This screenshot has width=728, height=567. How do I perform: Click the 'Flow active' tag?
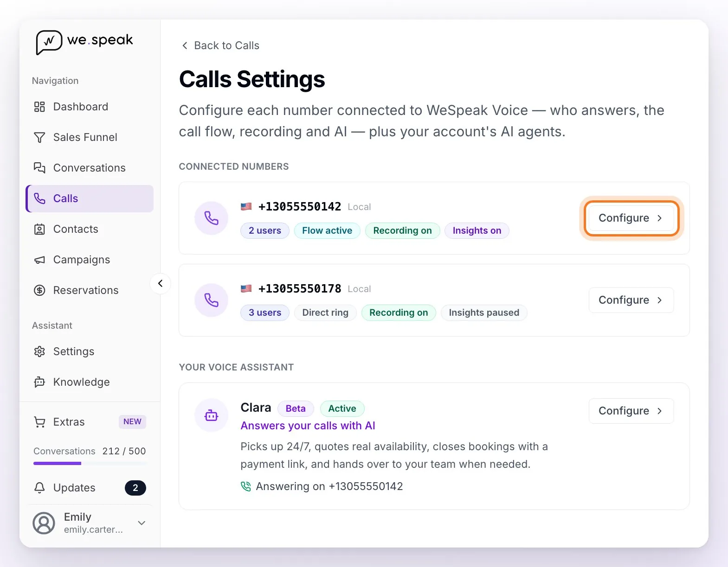[327, 230]
